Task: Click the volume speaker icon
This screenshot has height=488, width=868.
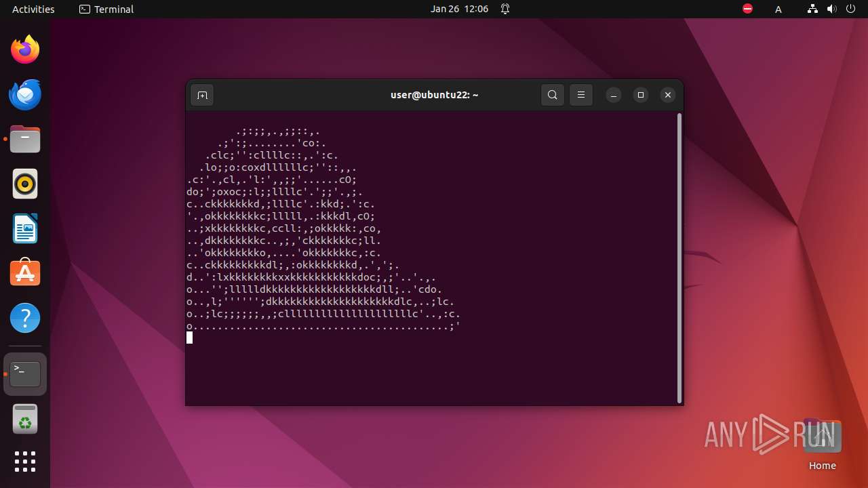Action: tap(833, 9)
